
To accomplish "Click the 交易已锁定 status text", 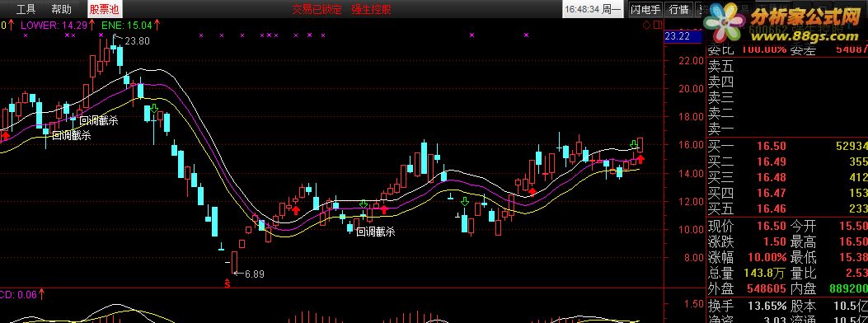I will pyautogui.click(x=317, y=9).
